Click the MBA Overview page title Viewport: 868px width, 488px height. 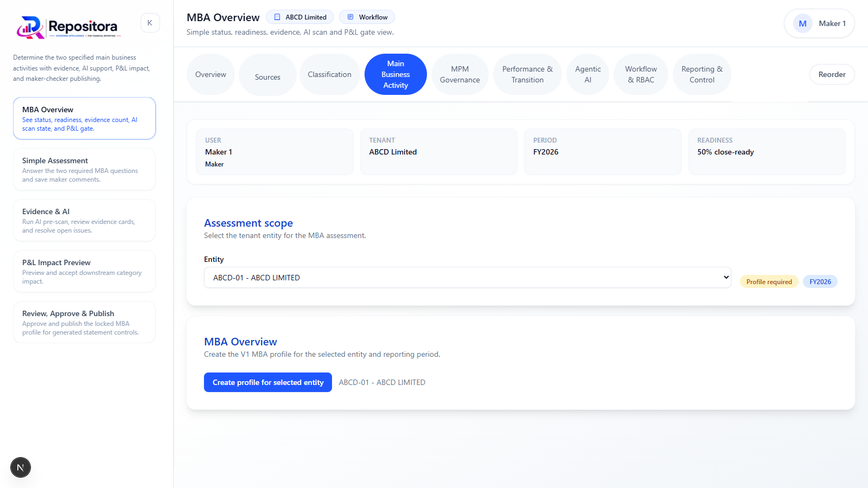pos(223,17)
